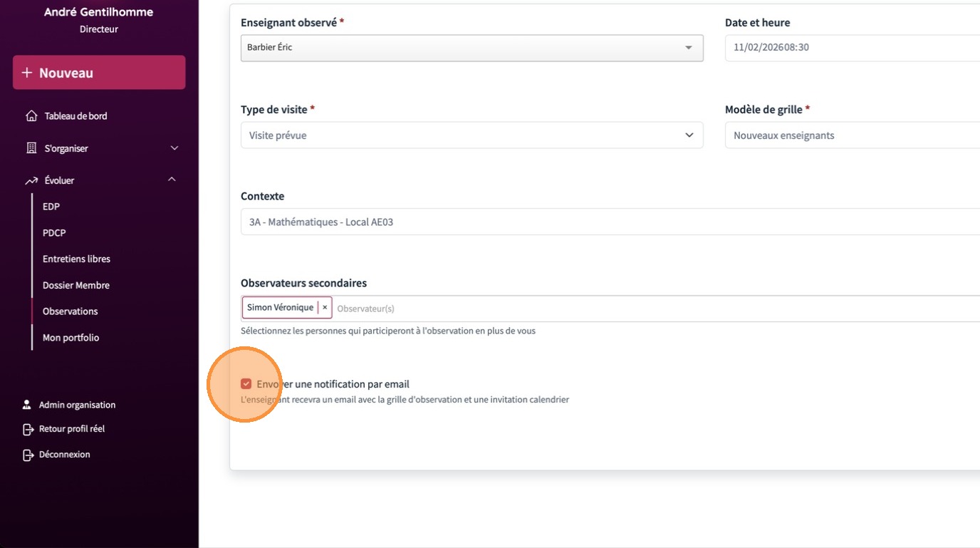Open the Observations menu item
The height and width of the screenshot is (548, 980).
pyautogui.click(x=71, y=311)
